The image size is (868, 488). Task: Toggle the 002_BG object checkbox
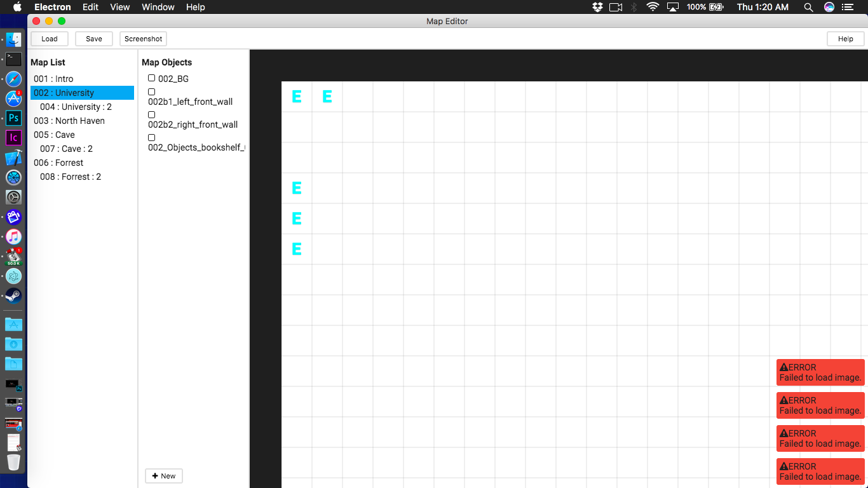[151, 78]
